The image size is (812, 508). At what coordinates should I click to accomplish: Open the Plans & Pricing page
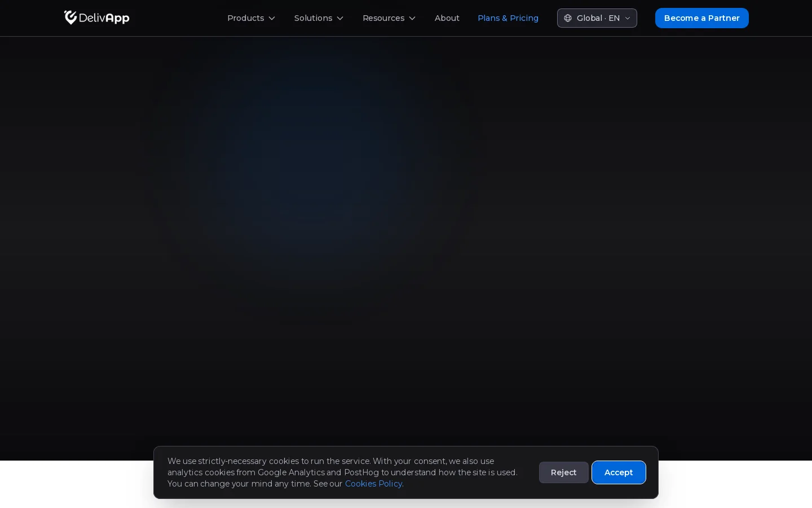[508, 18]
